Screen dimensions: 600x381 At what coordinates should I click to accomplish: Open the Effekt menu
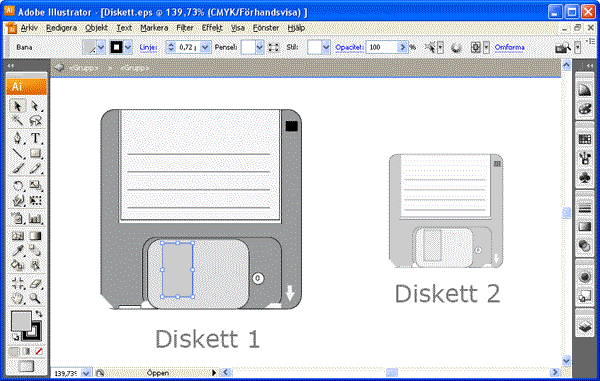pyautogui.click(x=212, y=28)
